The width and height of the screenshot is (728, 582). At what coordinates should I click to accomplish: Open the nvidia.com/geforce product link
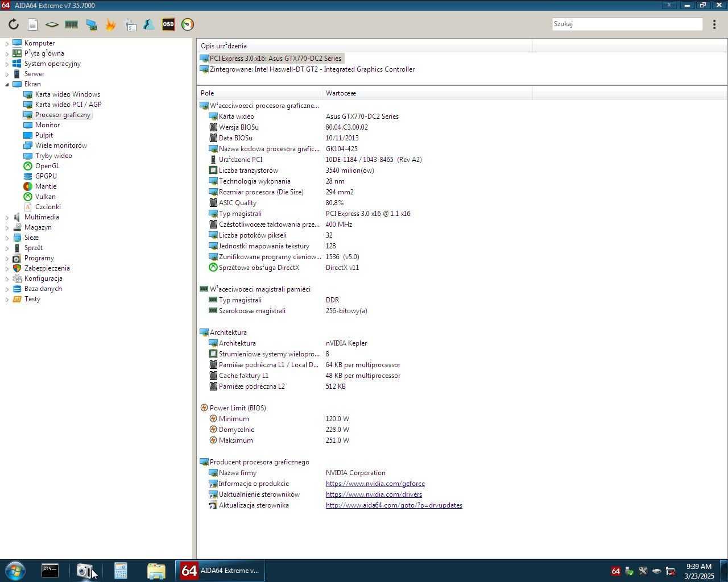[375, 484]
